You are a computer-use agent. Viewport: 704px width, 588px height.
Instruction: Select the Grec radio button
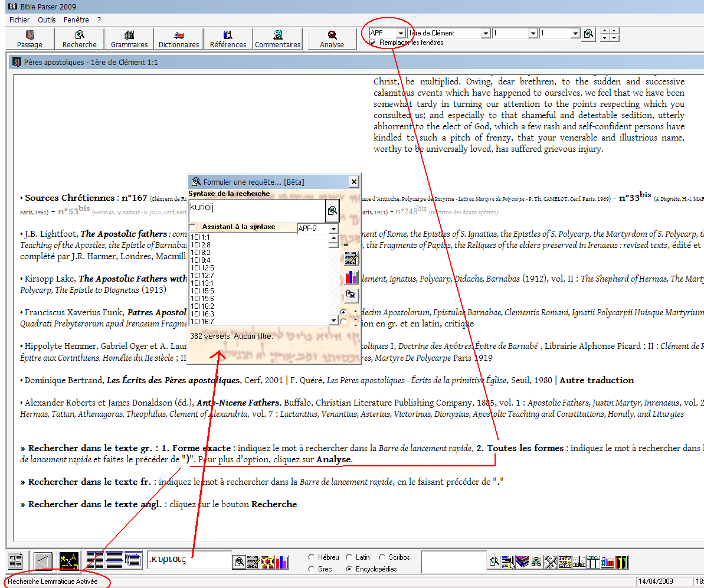[x=311, y=569]
